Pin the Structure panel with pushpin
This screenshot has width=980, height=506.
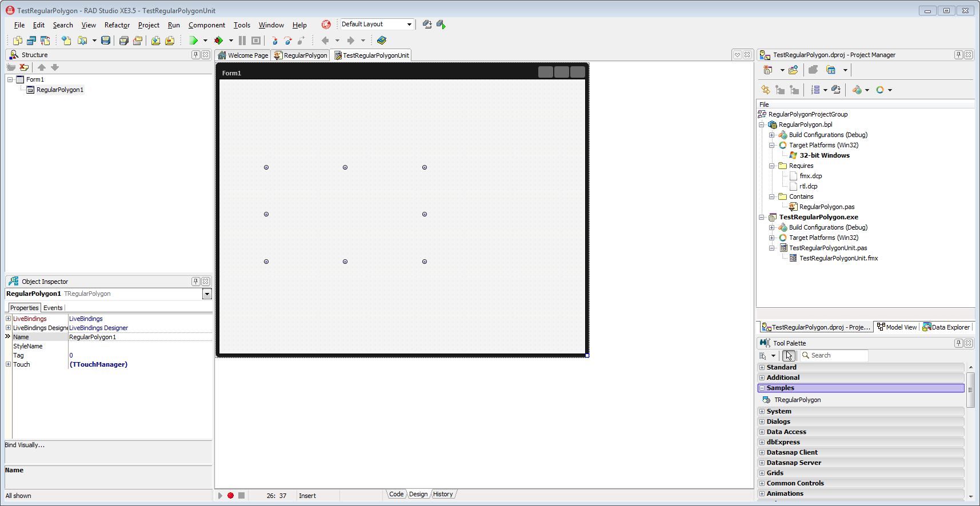(196, 55)
